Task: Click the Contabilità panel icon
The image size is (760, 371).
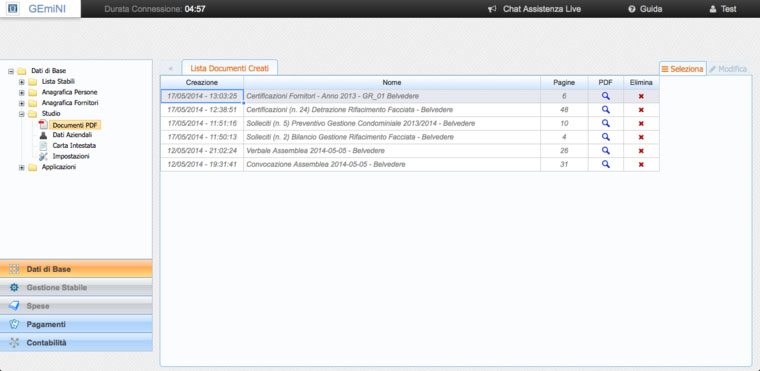Action: pyautogui.click(x=14, y=343)
